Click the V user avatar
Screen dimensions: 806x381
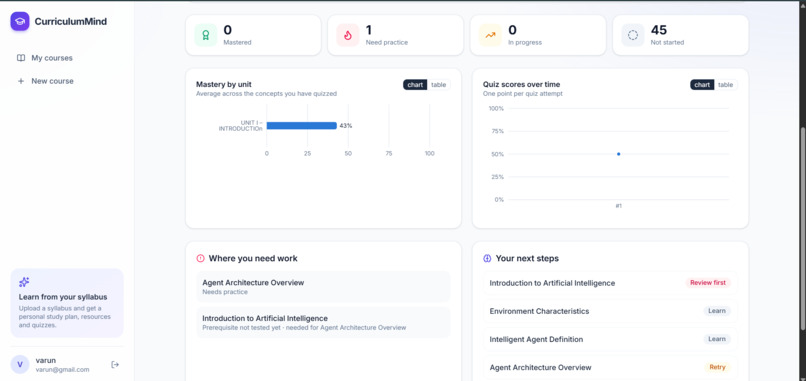20,365
